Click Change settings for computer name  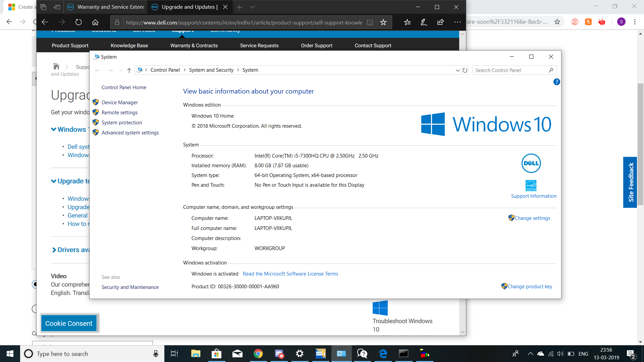coord(532,218)
